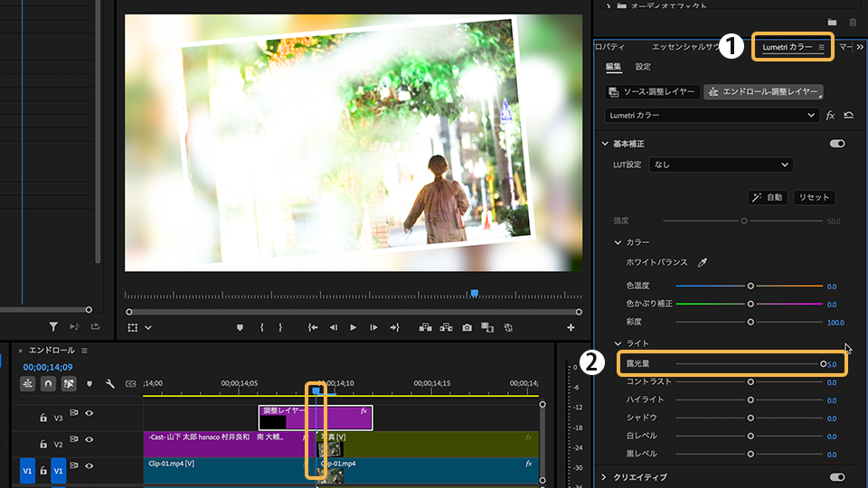Open timeline wrench display settings

point(110,384)
